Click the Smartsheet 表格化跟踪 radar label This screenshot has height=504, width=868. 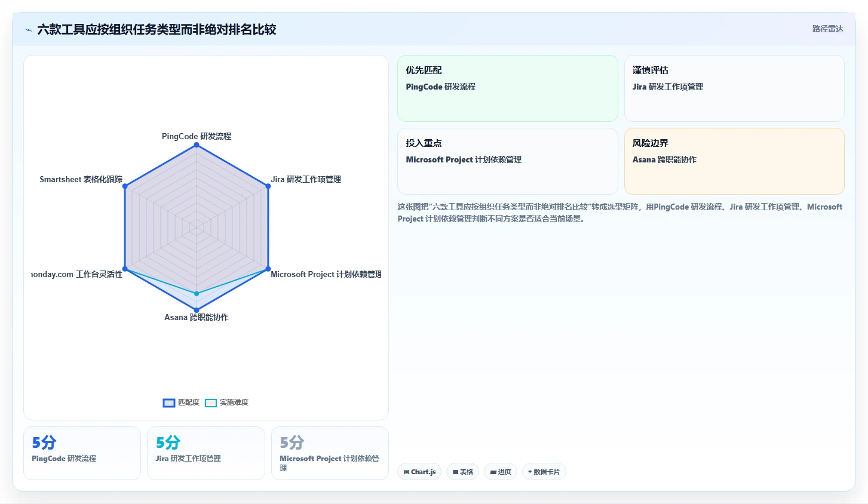81,179
